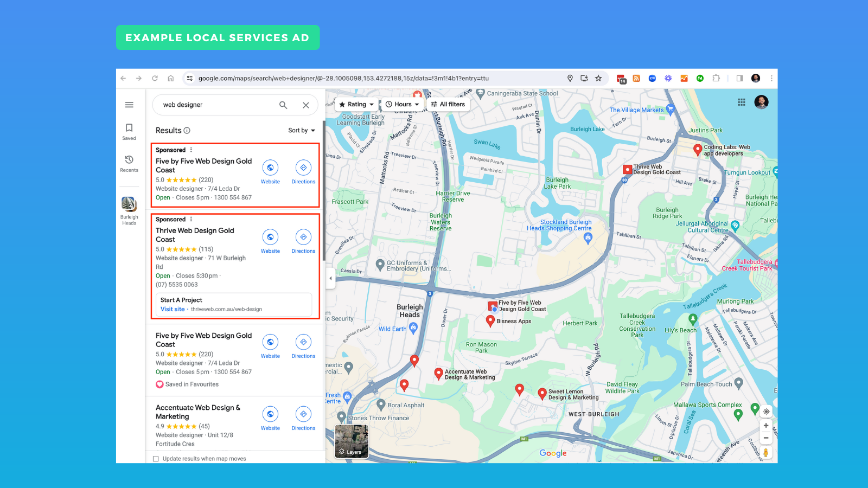Open All filters button
The height and width of the screenshot is (488, 868).
tap(448, 104)
